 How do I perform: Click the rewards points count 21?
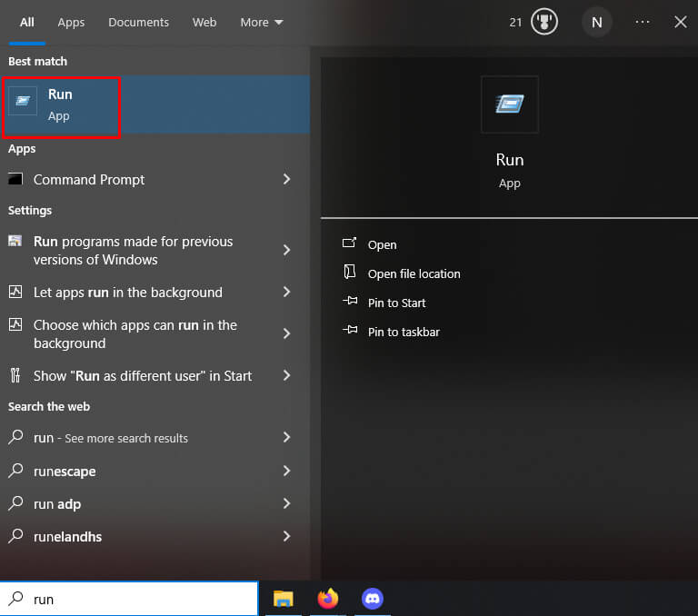pyautogui.click(x=515, y=22)
